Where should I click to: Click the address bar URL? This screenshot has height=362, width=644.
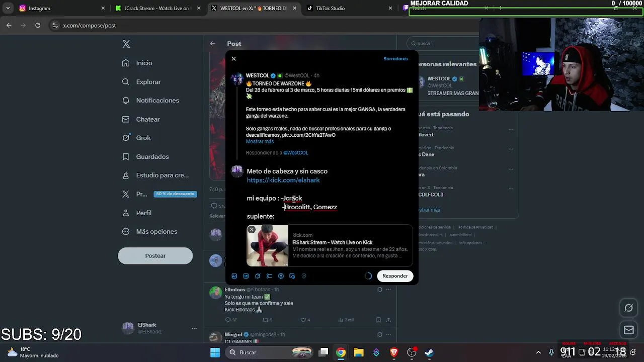point(89,26)
